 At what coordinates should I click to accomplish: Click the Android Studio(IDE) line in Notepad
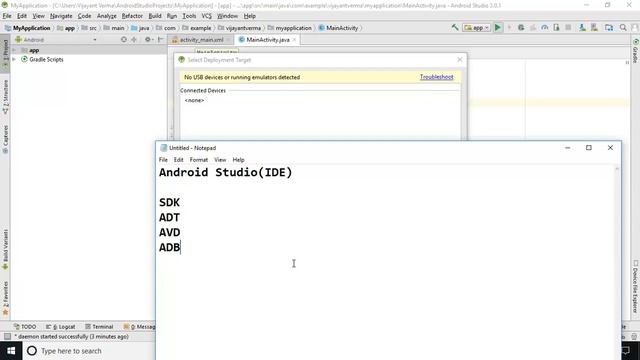pos(226,173)
